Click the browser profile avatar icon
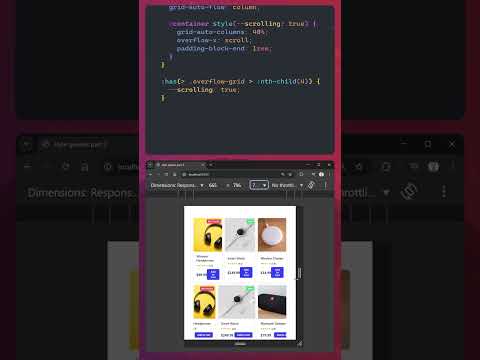 pyautogui.click(x=321, y=174)
